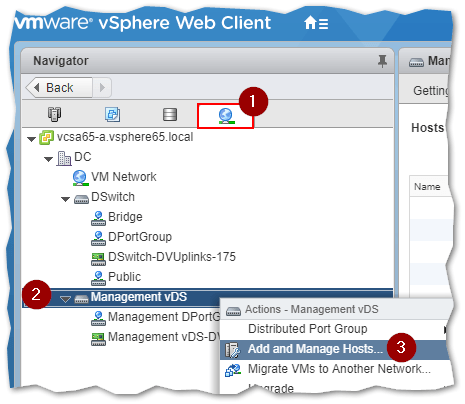
Task: Select DPortGroup
Action: 140,237
